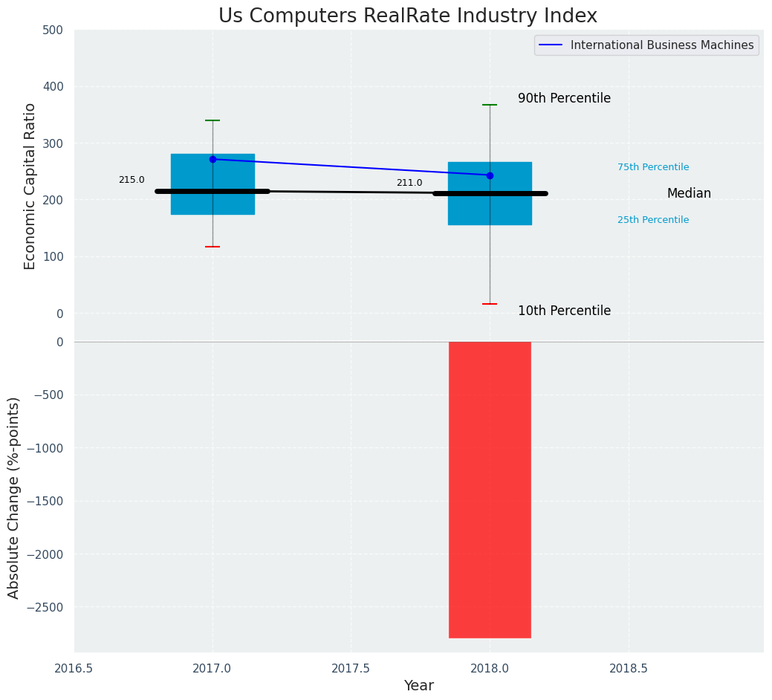This screenshot has height=700, width=772.
Task: Click the 10th Percentile annotation
Action: (564, 311)
